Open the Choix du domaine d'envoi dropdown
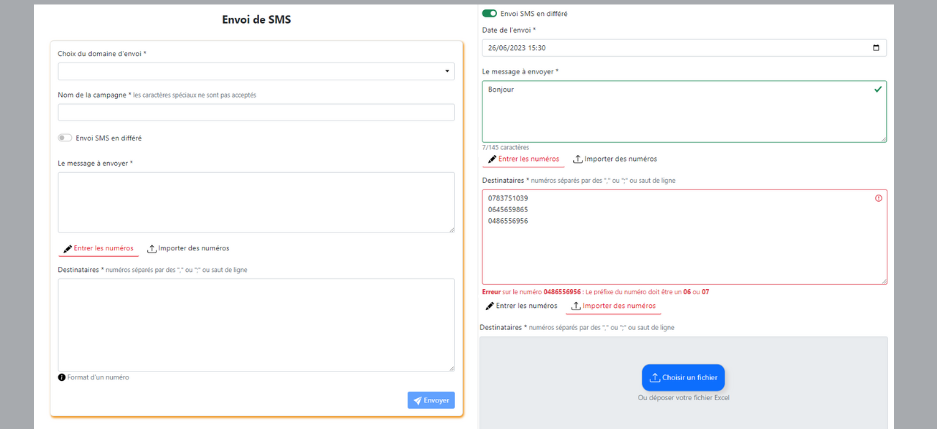Viewport: 937px width, 429px height. click(256, 71)
